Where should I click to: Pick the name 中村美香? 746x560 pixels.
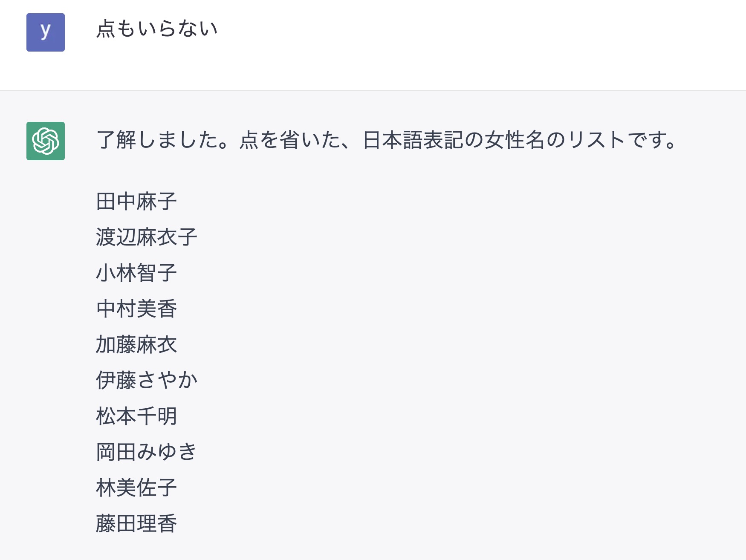coord(136,309)
